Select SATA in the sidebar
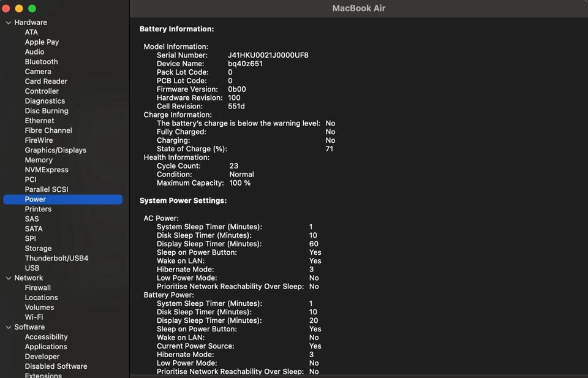 coord(33,229)
